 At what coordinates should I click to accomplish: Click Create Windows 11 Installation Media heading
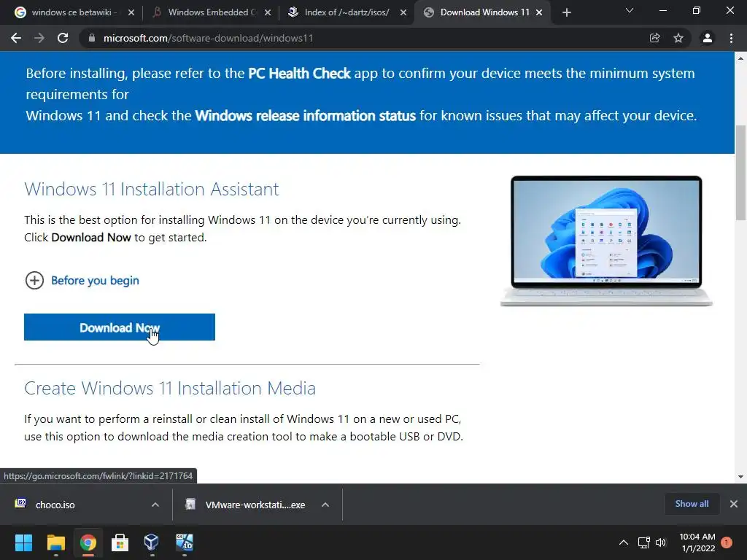pyautogui.click(x=170, y=388)
